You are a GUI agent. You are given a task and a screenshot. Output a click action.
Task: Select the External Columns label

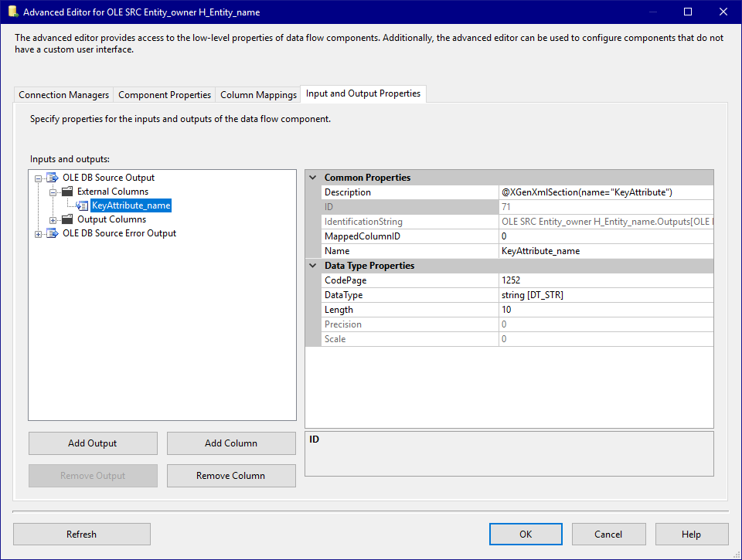[x=113, y=191]
